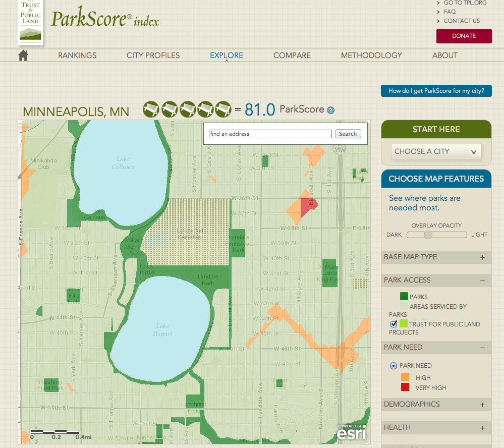
Task: Click the red very high need area
Action: pyautogui.click(x=309, y=207)
